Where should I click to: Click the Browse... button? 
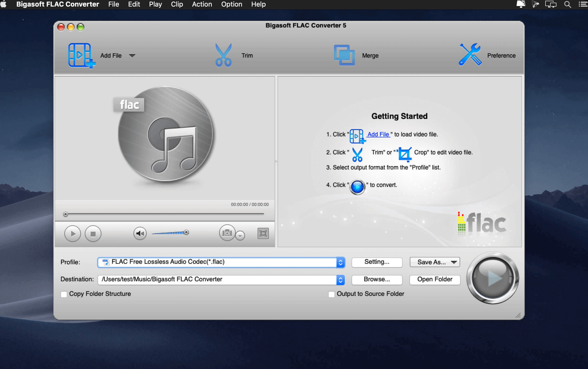[x=377, y=279]
